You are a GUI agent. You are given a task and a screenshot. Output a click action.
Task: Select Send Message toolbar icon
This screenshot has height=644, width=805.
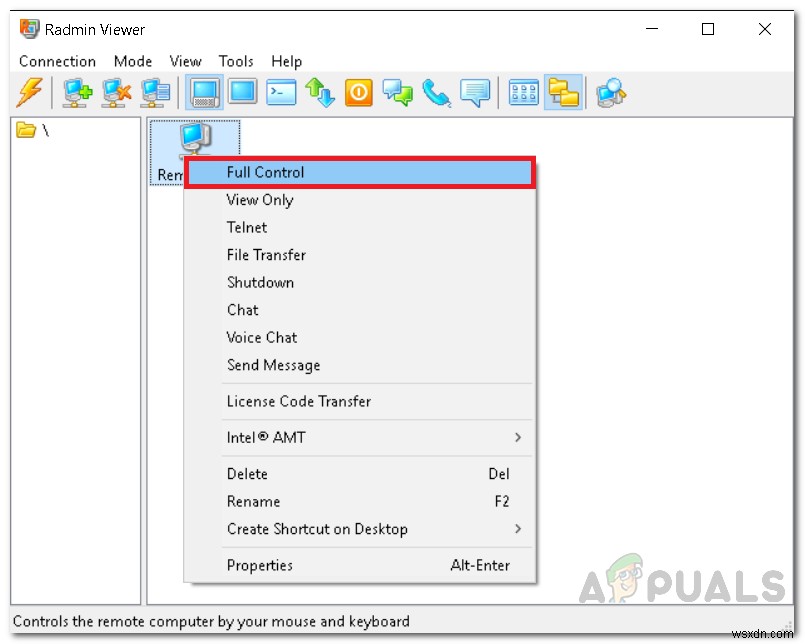[475, 93]
